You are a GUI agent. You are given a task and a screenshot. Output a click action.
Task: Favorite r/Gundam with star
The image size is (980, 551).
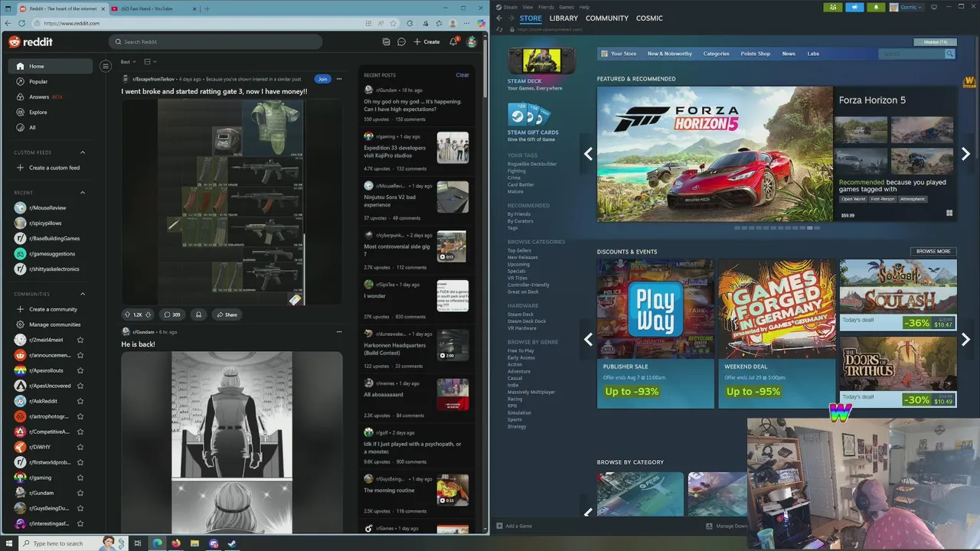(80, 493)
